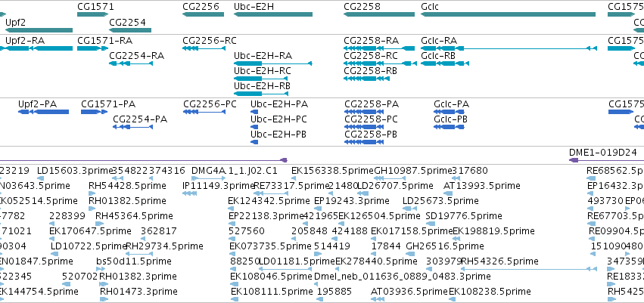Viewport: 644px width, 303px height.
Task: Open the bs50d11.5prime EST label
Action: pos(134,261)
